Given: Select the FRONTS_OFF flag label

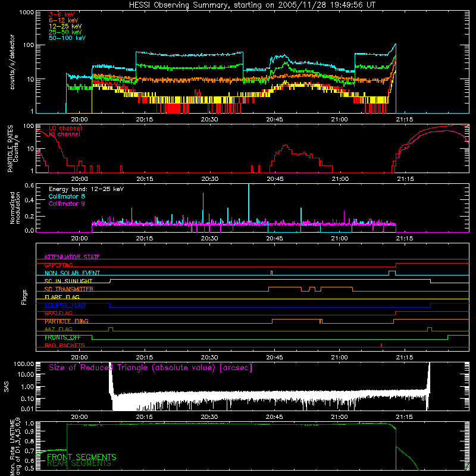Looking at the screenshot, I should coord(62,337).
